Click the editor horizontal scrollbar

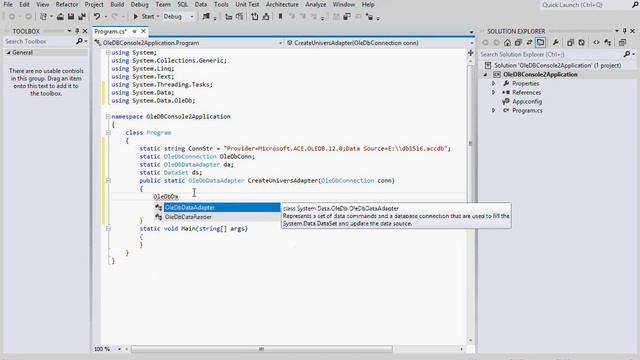[x=261, y=349]
